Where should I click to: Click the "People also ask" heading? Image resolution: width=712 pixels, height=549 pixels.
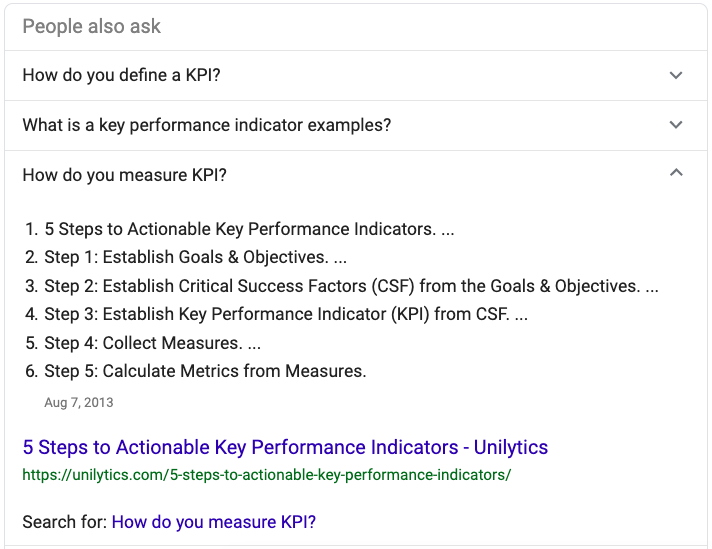[91, 26]
